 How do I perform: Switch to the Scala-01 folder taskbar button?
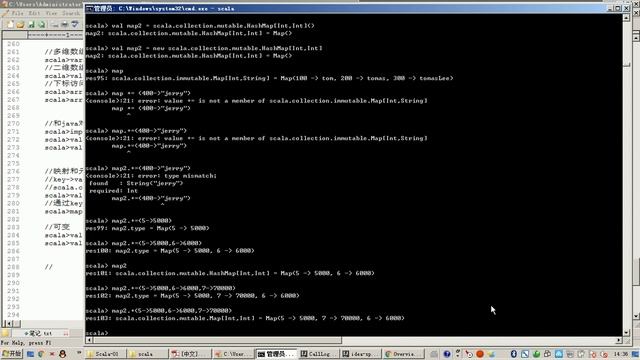pos(105,354)
